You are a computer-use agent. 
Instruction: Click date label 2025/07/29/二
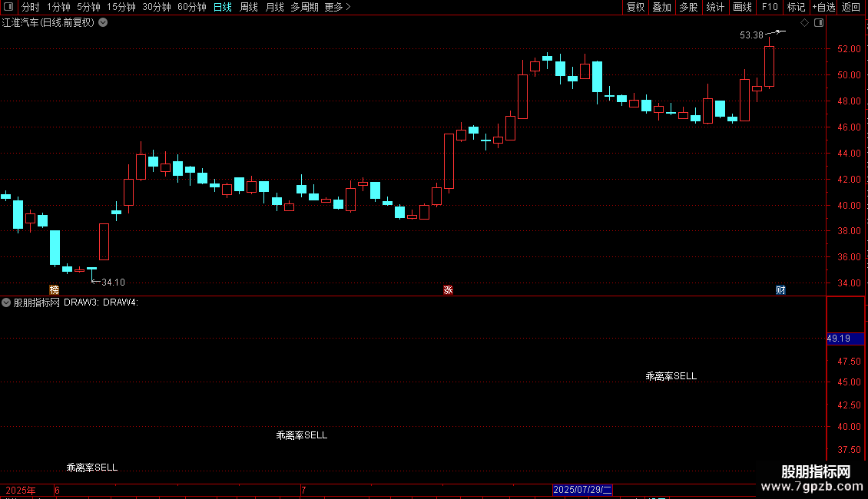[x=582, y=490]
